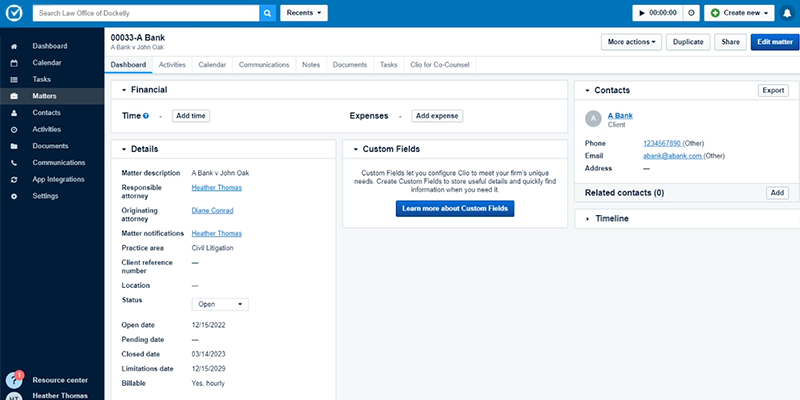Open the Status dropdown showing Open
Viewport: 800px width, 400px height.
[220, 304]
